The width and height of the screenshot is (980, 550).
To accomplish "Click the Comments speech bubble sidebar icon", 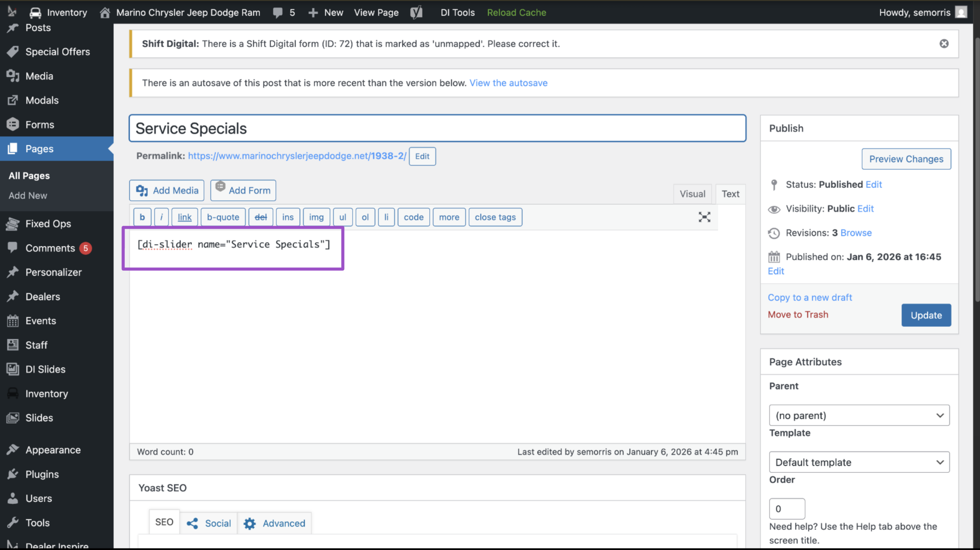I will pyautogui.click(x=13, y=247).
